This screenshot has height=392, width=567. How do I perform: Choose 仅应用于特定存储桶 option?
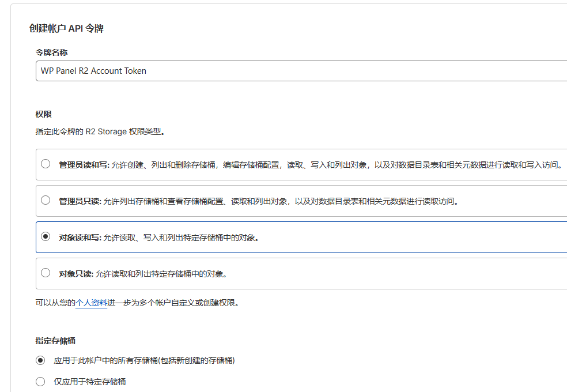click(x=40, y=382)
